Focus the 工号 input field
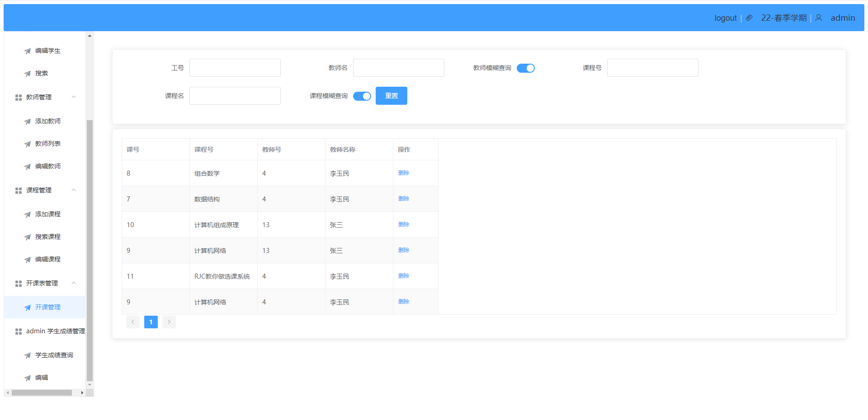 click(x=235, y=68)
